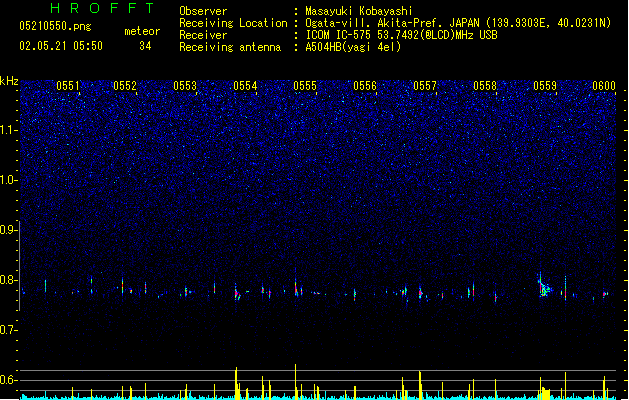Click the Observer label

click(203, 11)
